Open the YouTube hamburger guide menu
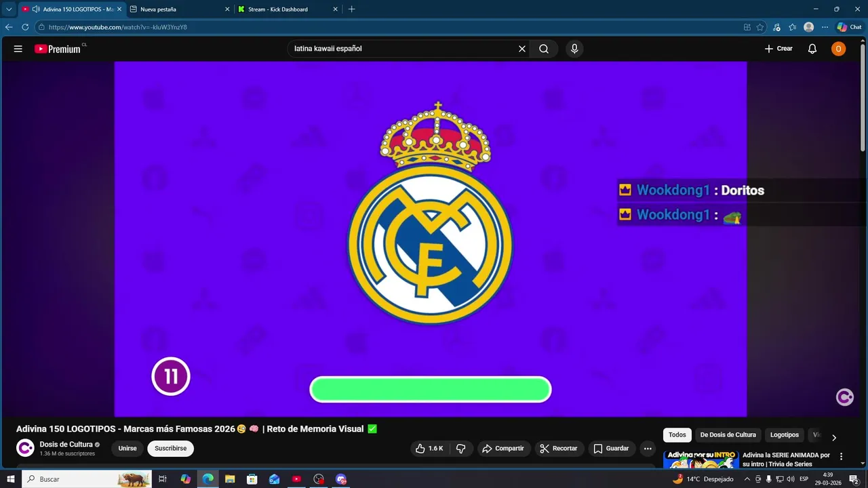Image resolution: width=868 pixels, height=488 pixels. coord(18,49)
